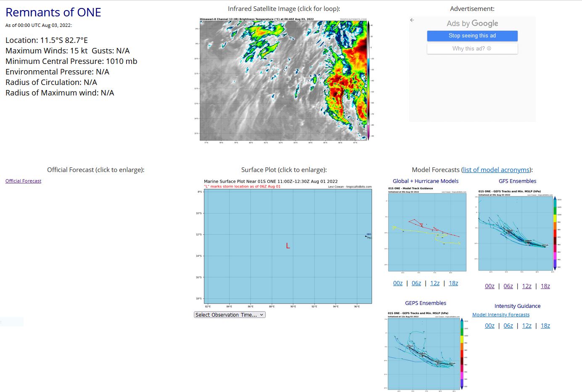Choose 18z run under Intensity Guidance
Viewport: 582px width, 392px height.
(545, 326)
